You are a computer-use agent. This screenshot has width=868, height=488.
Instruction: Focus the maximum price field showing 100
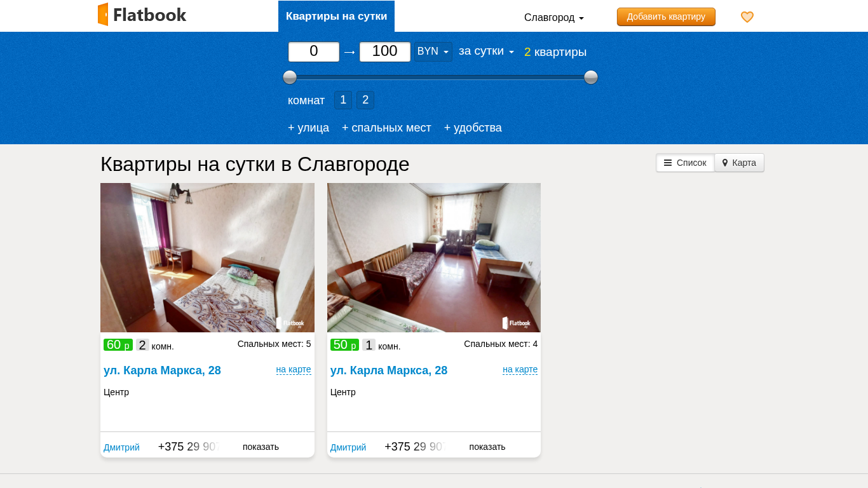point(385,51)
